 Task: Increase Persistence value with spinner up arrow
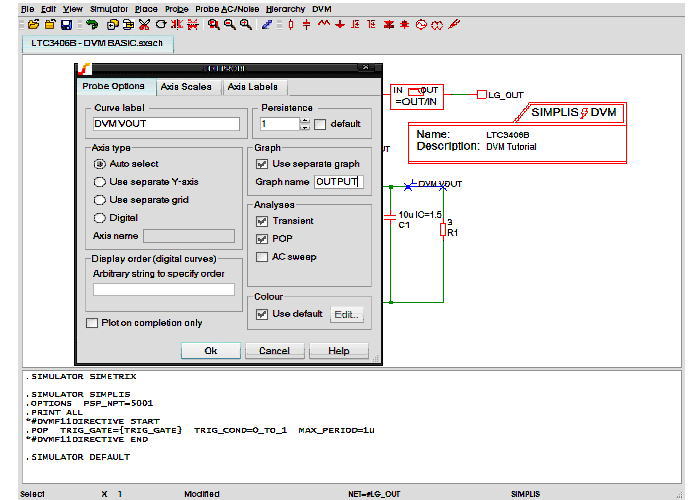coord(304,121)
